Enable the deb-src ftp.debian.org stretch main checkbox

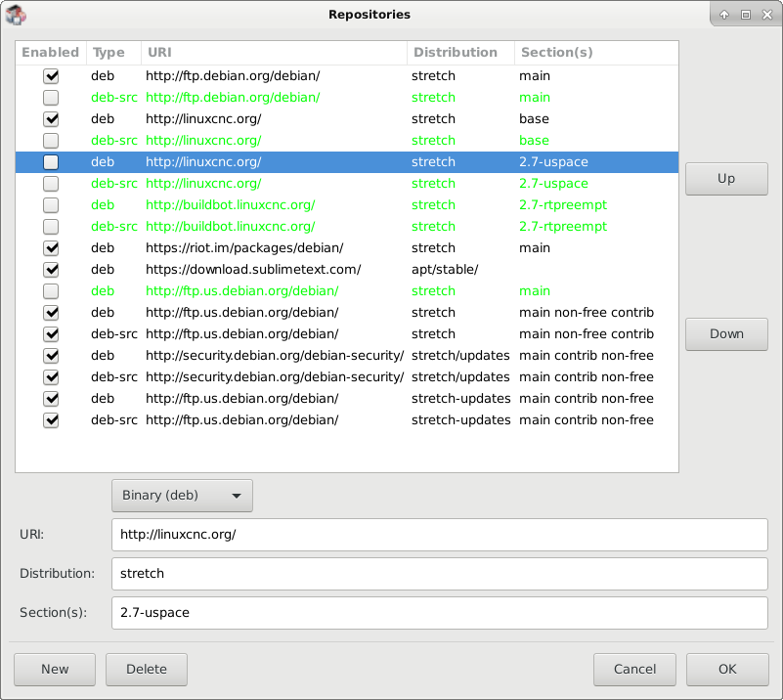click(x=51, y=98)
